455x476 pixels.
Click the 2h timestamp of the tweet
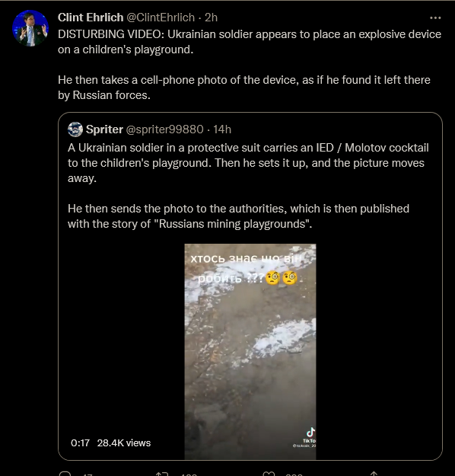pyautogui.click(x=211, y=18)
